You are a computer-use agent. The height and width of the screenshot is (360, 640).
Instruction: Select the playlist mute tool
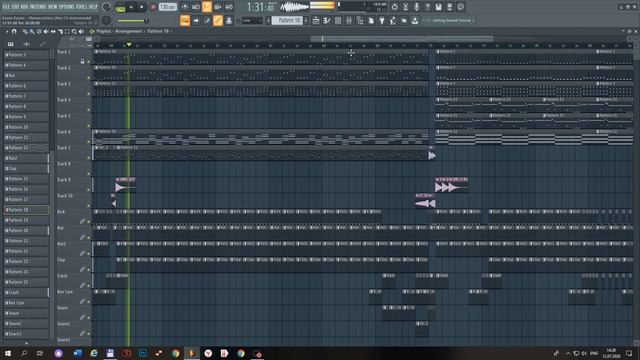tap(46, 31)
